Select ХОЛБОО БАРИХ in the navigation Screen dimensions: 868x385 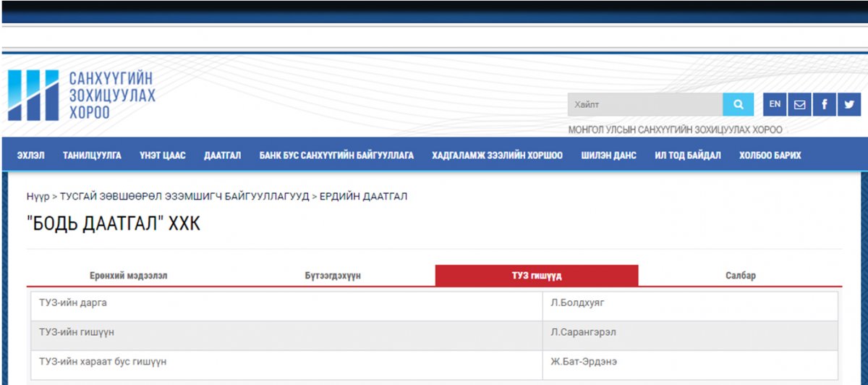tap(770, 156)
